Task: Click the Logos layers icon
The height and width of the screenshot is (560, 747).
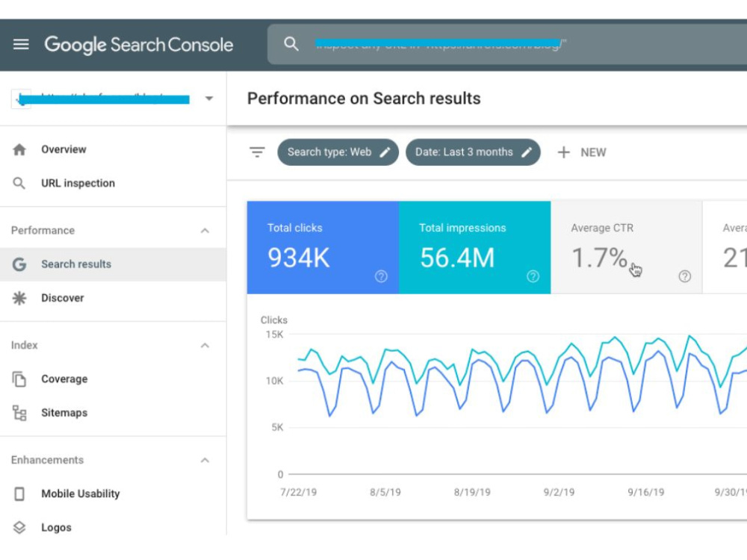Action: 19,528
